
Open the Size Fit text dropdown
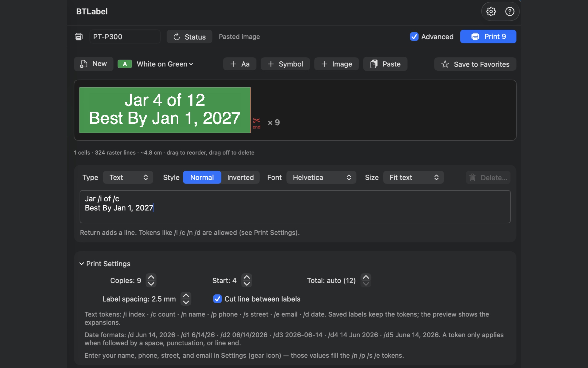[413, 177]
